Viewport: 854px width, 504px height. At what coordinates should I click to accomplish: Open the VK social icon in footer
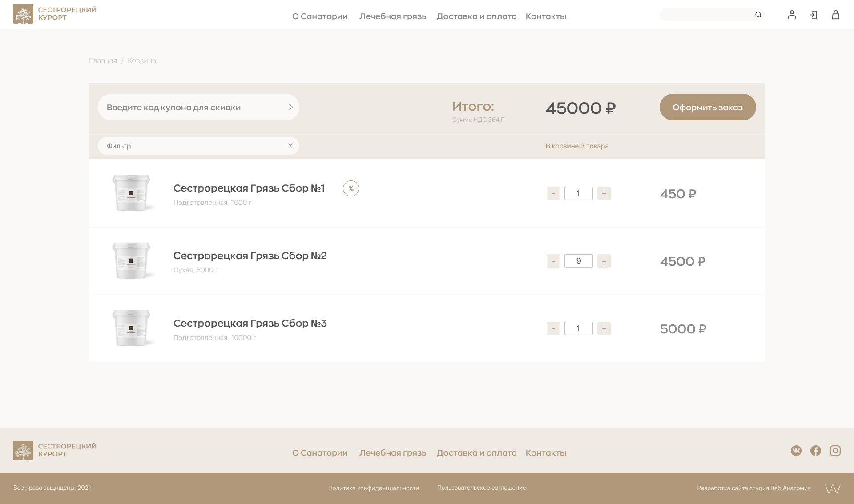click(x=796, y=451)
